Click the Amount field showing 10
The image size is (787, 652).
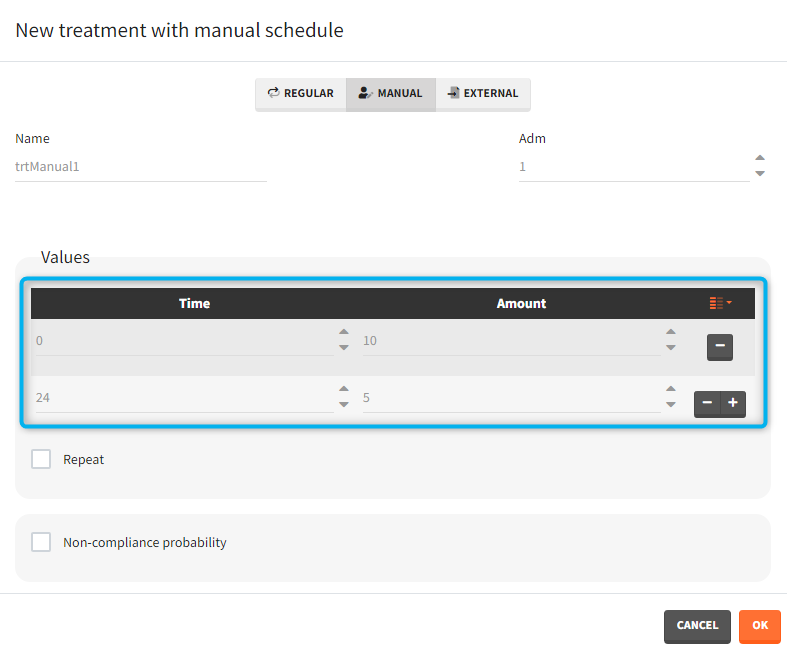coord(508,341)
